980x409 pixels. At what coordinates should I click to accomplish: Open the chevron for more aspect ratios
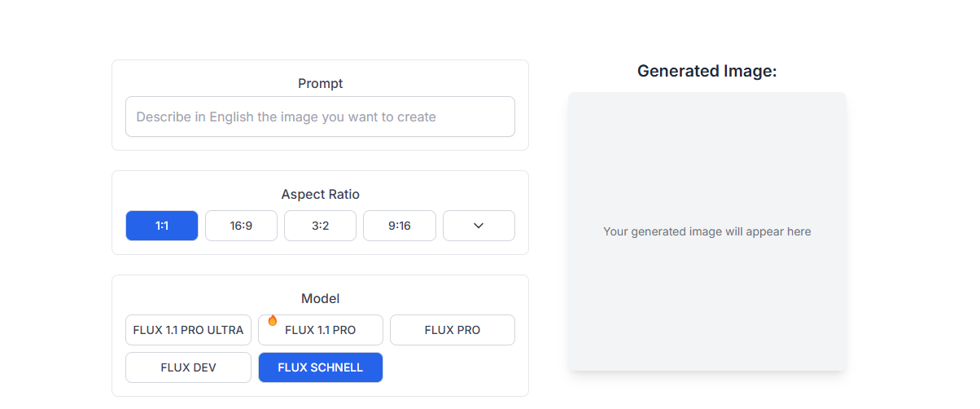(x=479, y=226)
